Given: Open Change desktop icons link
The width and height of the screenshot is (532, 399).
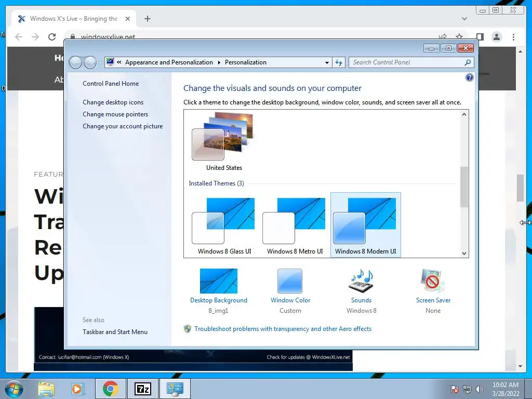Looking at the screenshot, I should [x=113, y=102].
